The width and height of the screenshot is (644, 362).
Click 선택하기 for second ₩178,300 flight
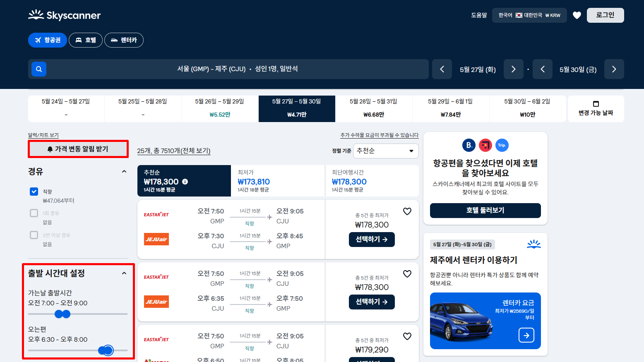pos(372,302)
